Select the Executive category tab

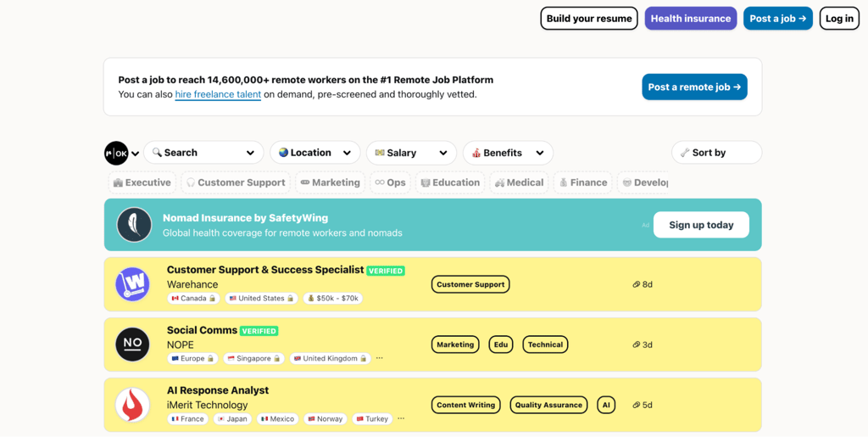click(x=142, y=182)
